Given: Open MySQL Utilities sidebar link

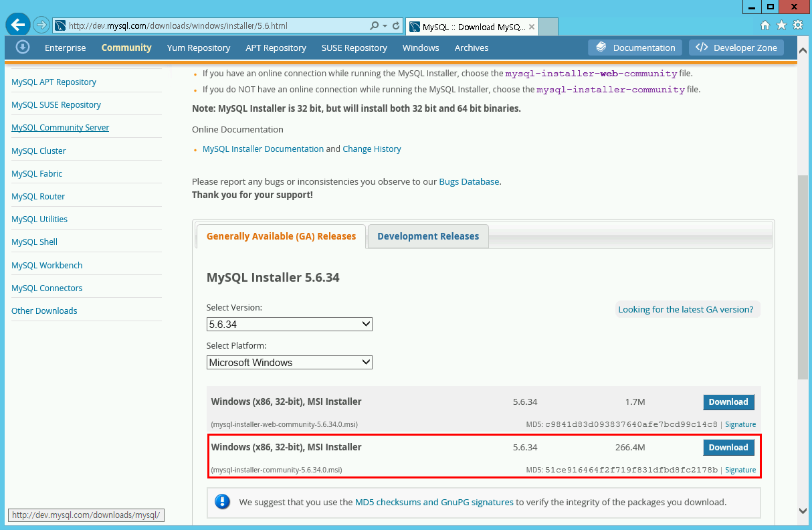Looking at the screenshot, I should (x=39, y=219).
